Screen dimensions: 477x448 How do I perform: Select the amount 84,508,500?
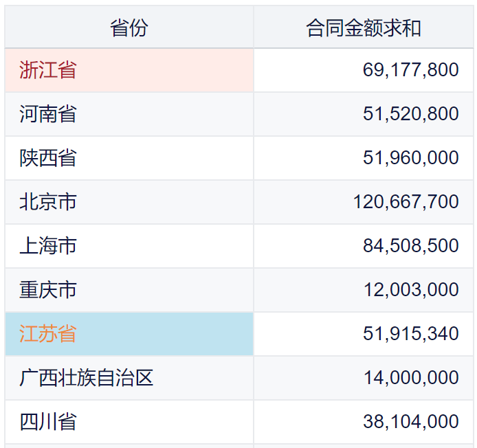[x=410, y=246]
